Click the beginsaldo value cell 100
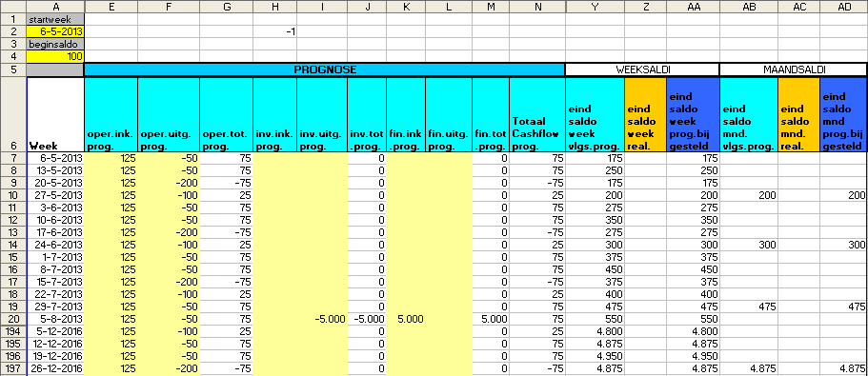Screen dimensions: 868x376 pos(55,56)
